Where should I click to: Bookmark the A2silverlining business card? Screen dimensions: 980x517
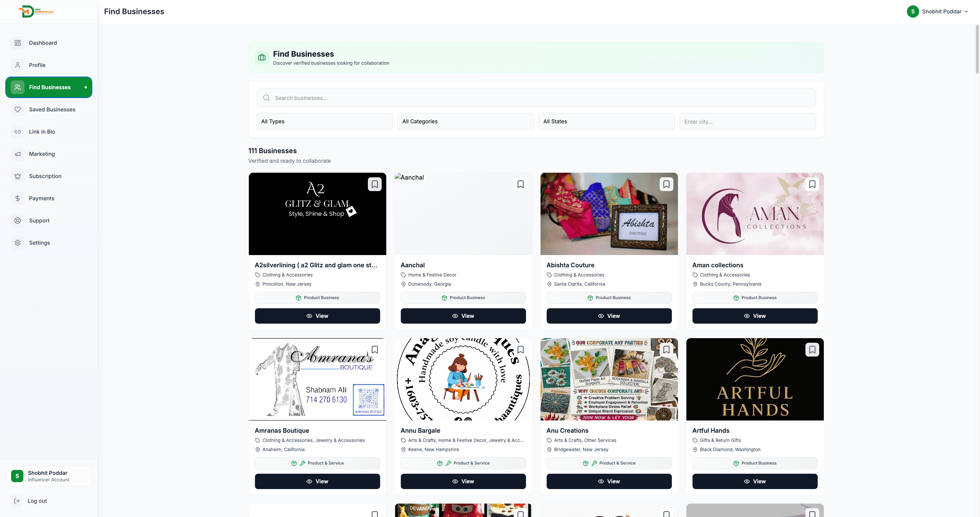[x=375, y=184]
